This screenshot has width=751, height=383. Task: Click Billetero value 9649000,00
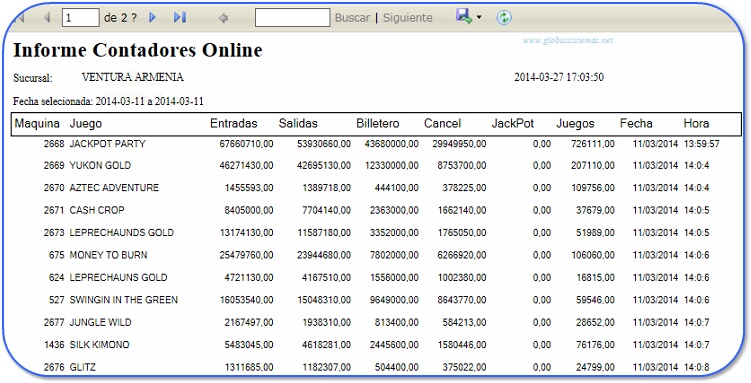point(394,300)
